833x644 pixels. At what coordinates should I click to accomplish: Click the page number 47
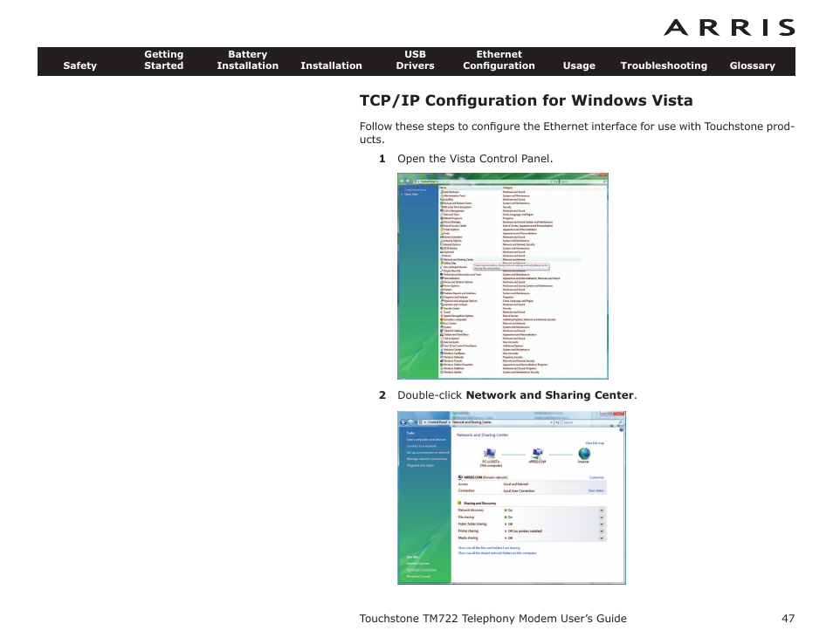coord(788,619)
